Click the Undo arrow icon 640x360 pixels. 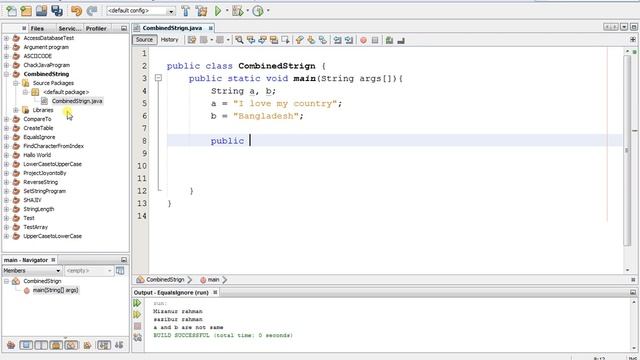tap(76, 11)
